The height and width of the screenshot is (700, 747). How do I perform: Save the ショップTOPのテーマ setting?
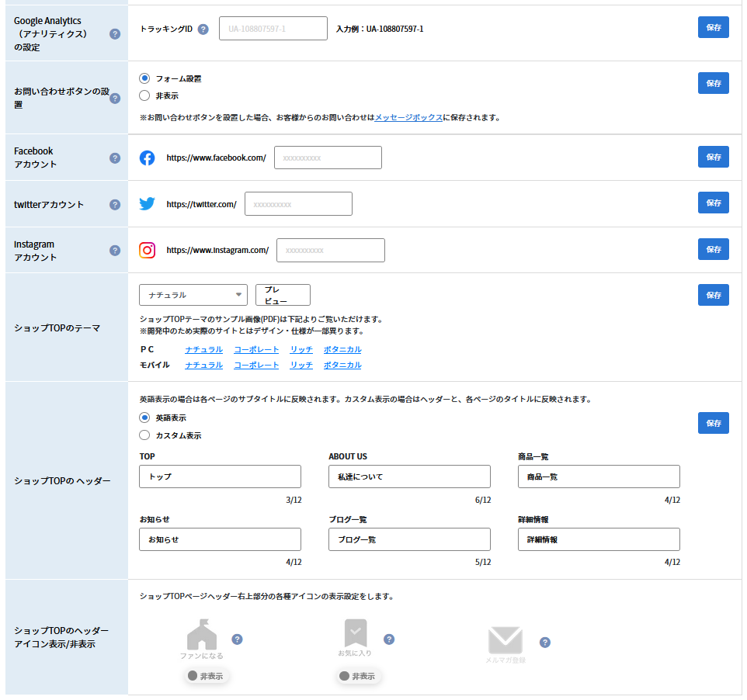pos(713,295)
